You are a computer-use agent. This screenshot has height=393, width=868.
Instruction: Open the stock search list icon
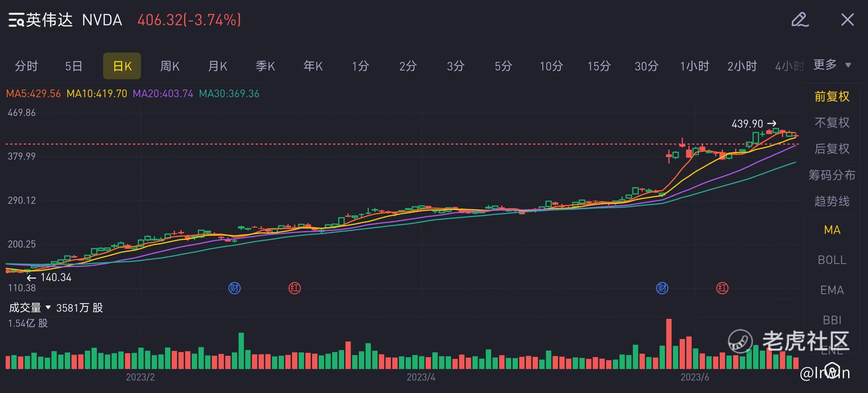point(16,20)
